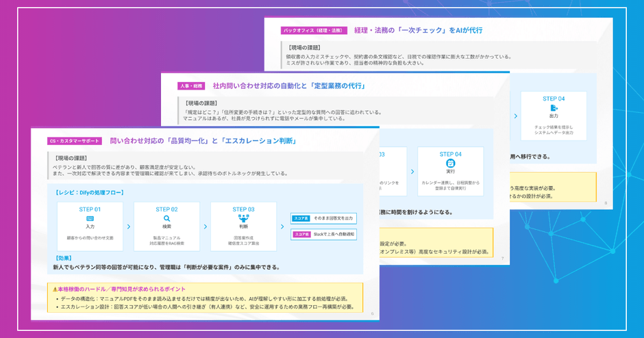Click the データの構造化 bullet point

point(204,299)
